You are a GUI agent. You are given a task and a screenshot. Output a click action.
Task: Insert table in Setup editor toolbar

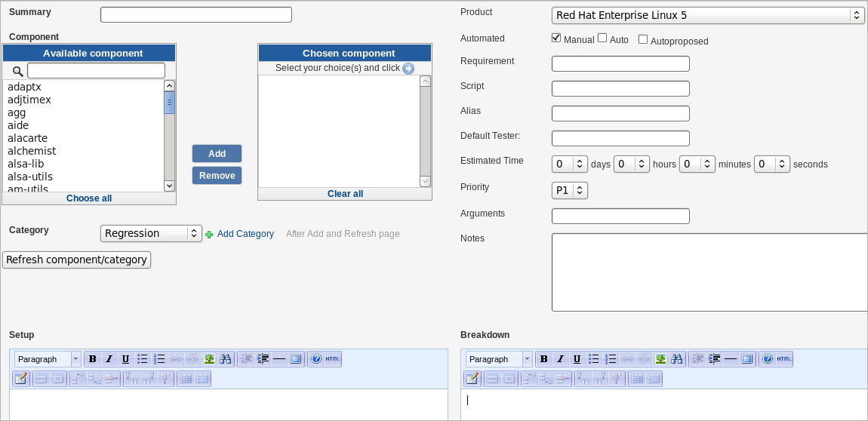point(20,379)
